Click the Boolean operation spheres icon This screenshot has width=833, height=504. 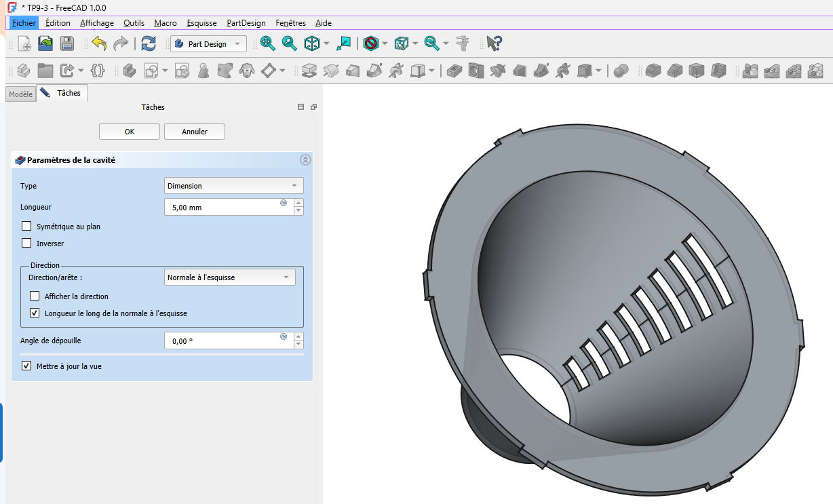(621, 71)
